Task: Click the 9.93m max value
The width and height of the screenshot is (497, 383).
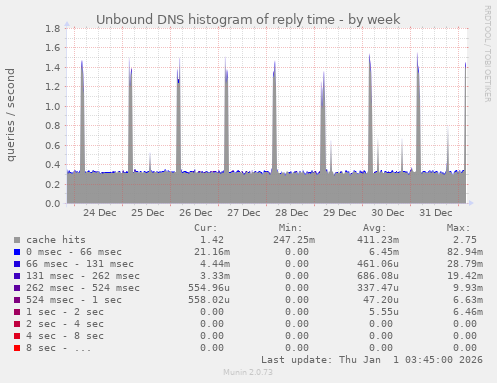Action: [x=468, y=288]
